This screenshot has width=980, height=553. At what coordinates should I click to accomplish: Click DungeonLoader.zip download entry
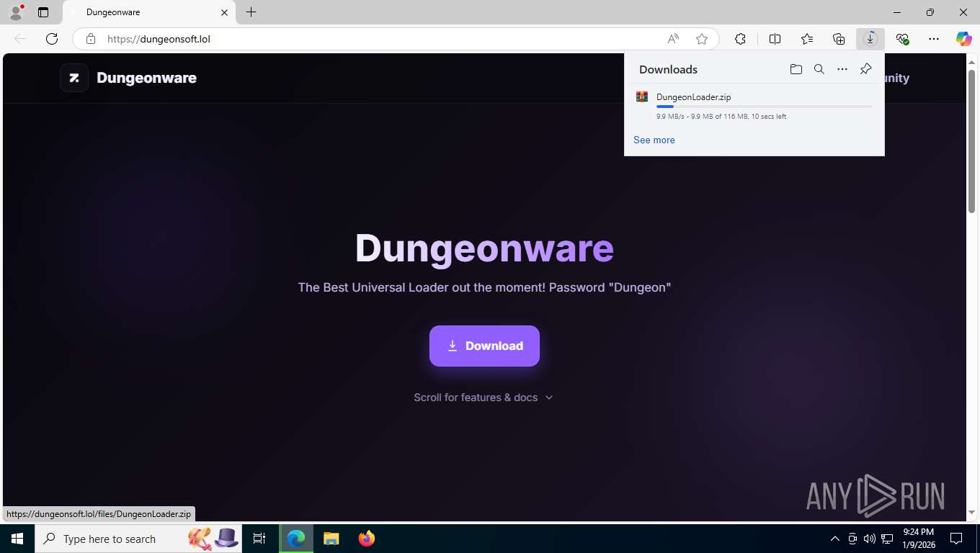coord(754,106)
